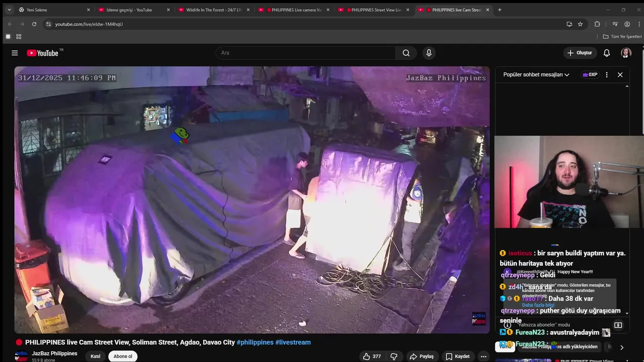The height and width of the screenshot is (362, 644).
Task: Select the JazBaz Philippines adlı yükleyiciden chip
Action: (559, 346)
